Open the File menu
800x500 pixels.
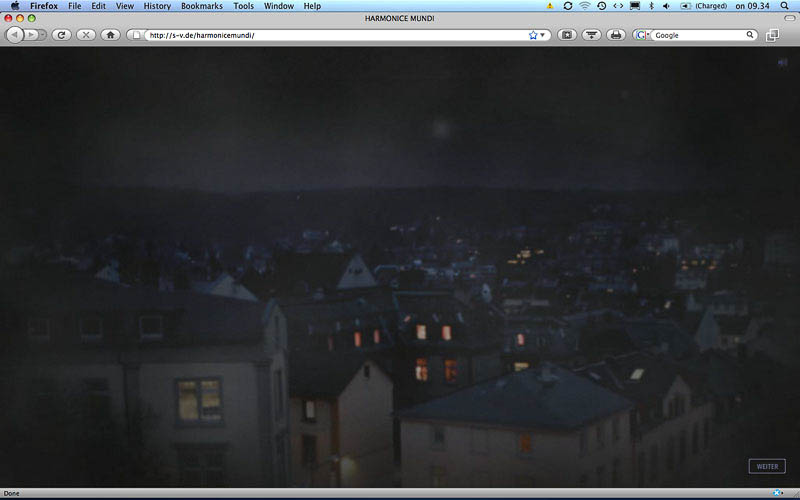(x=74, y=6)
